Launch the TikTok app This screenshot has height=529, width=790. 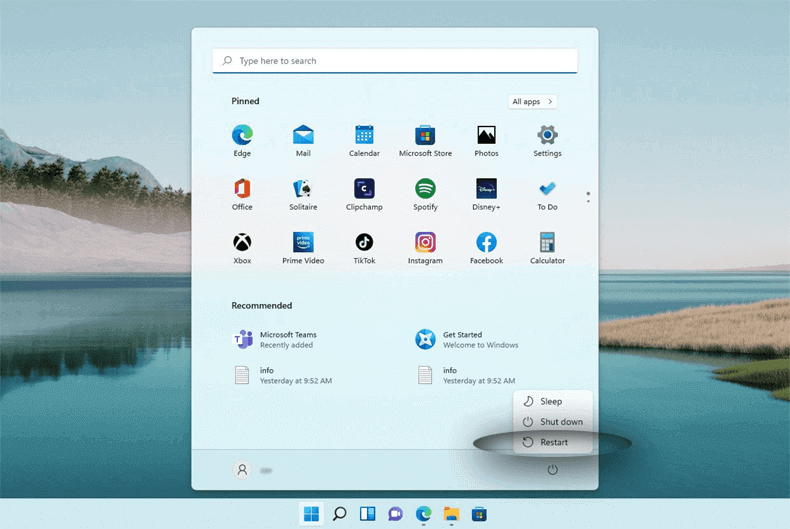click(x=364, y=248)
